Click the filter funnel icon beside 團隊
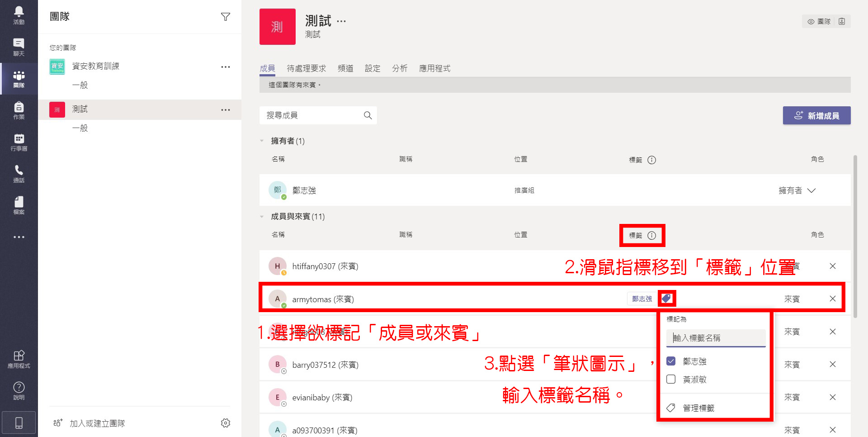Image resolution: width=868 pixels, height=437 pixels. pyautogui.click(x=225, y=17)
